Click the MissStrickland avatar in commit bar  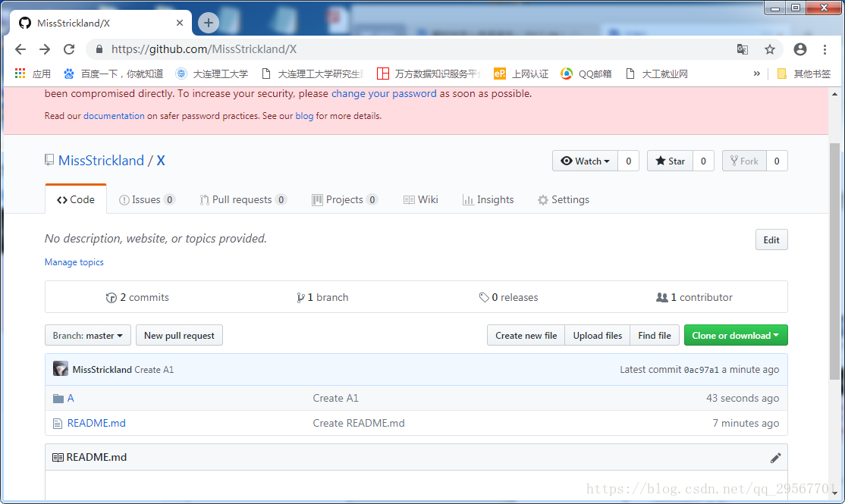coord(61,369)
